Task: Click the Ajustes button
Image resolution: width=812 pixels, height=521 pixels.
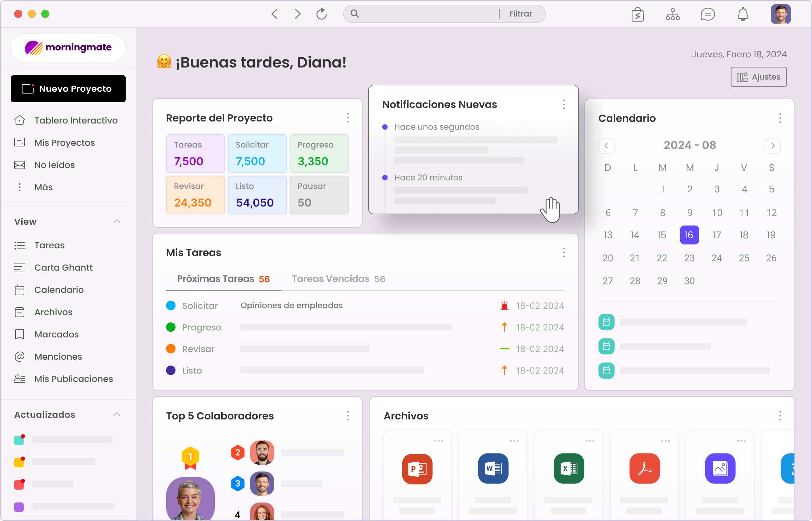Action: pyautogui.click(x=759, y=77)
